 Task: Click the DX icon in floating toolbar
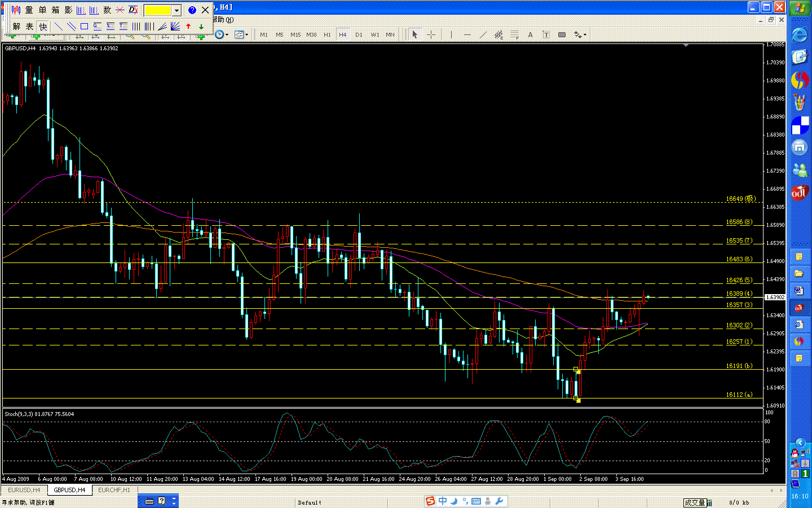[x=133, y=10]
